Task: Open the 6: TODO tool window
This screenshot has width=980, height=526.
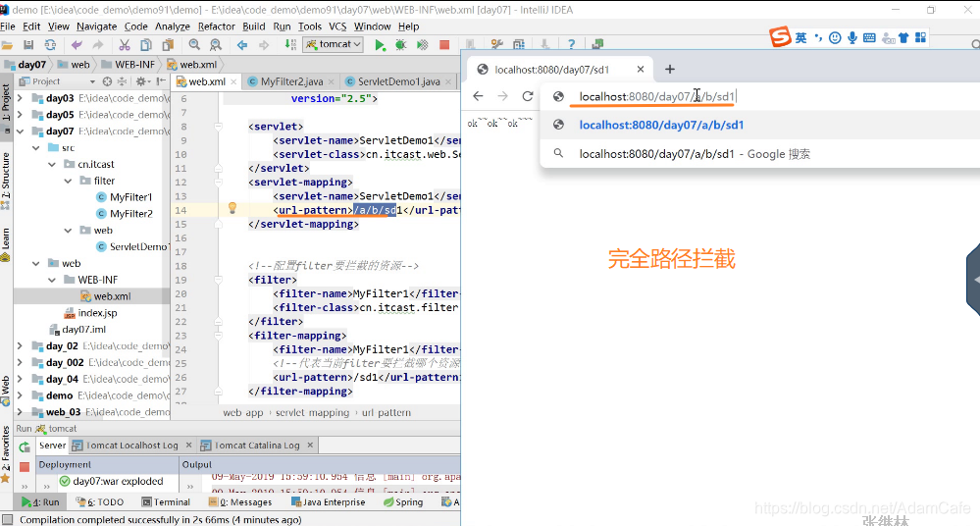Action: point(99,501)
